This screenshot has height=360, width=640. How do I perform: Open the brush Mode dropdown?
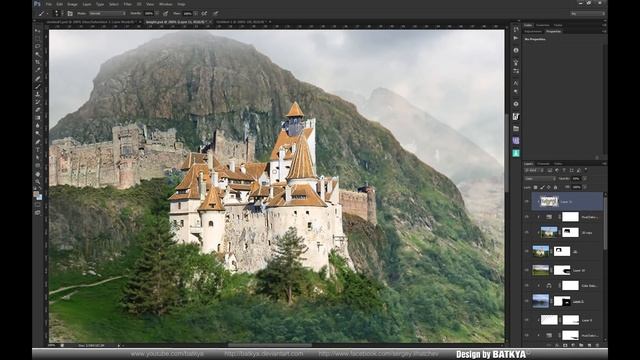tap(108, 13)
